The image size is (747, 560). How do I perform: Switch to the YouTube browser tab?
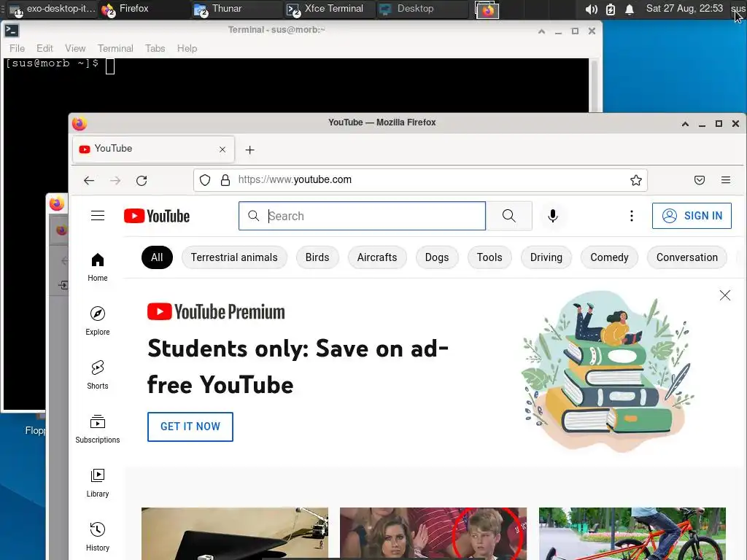pos(153,149)
